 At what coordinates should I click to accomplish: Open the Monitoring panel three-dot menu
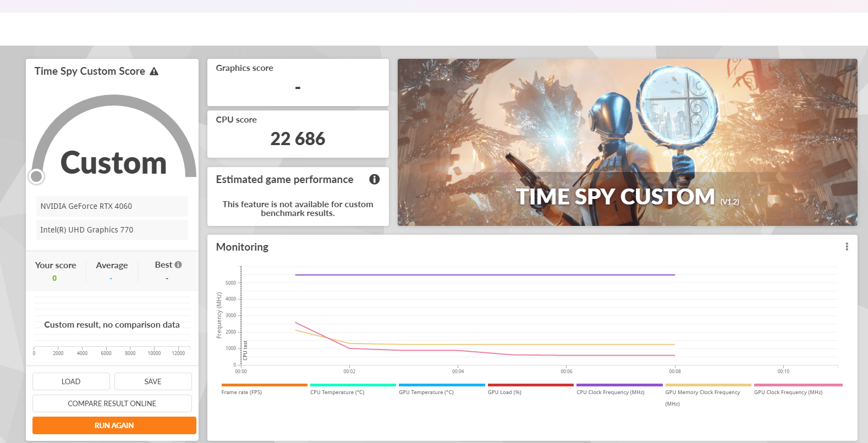847,247
